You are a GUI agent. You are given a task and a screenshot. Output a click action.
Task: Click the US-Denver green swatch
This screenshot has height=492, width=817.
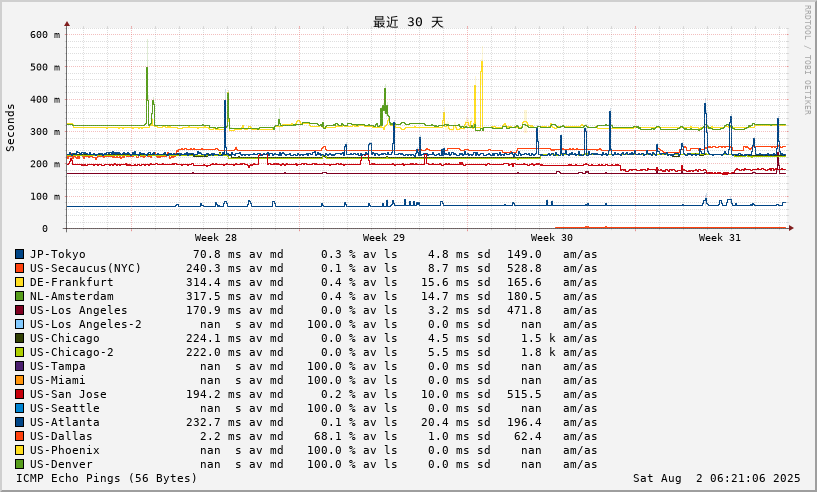tap(19, 464)
